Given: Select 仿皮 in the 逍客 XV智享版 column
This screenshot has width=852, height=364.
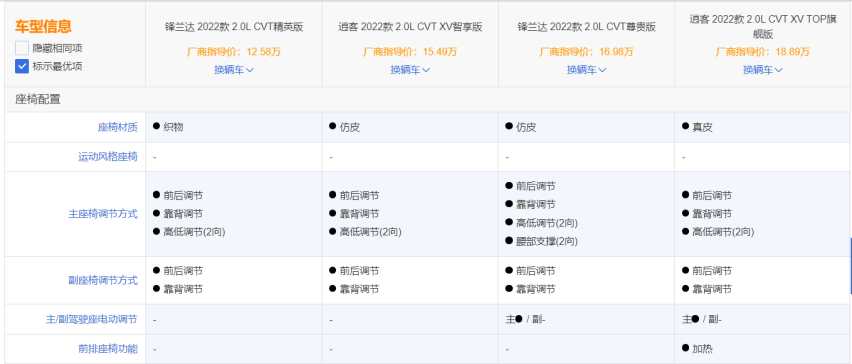Looking at the screenshot, I should click(349, 127).
